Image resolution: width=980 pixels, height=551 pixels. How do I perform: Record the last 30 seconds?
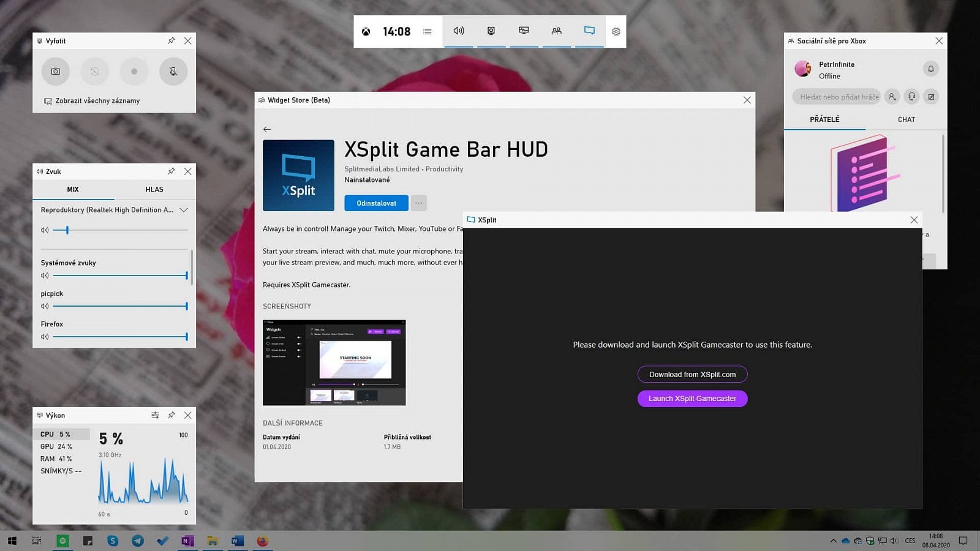point(95,71)
